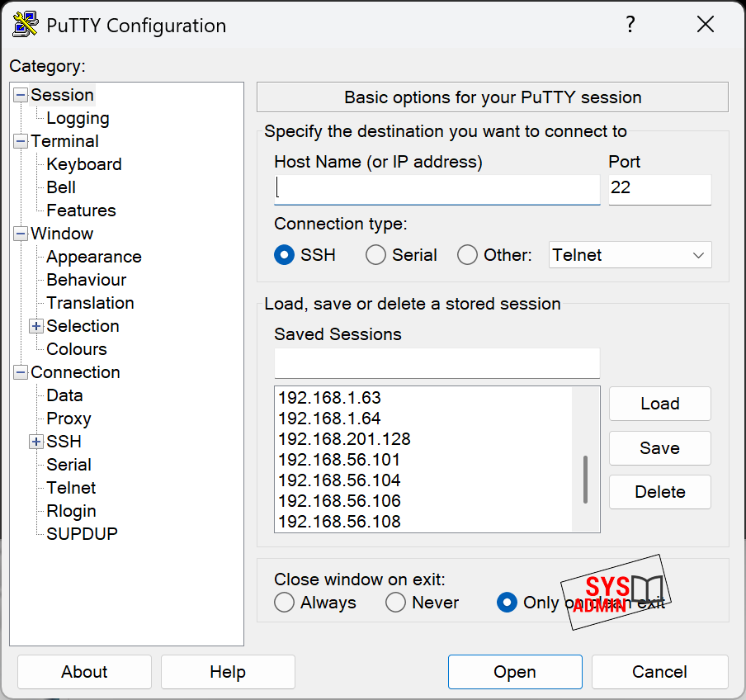Select the Other connection type radio
This screenshot has width=746, height=700.
pyautogui.click(x=467, y=255)
